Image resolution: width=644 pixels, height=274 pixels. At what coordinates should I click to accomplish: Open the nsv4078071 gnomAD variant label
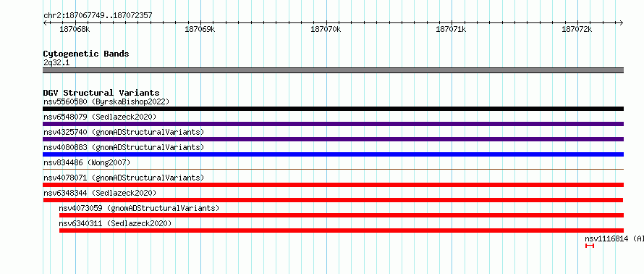point(124,178)
